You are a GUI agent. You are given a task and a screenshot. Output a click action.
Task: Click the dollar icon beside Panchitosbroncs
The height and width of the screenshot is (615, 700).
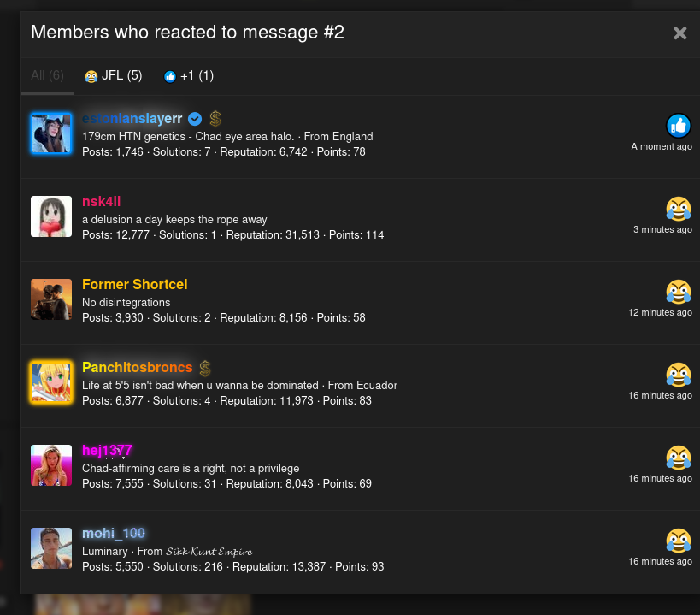205,368
